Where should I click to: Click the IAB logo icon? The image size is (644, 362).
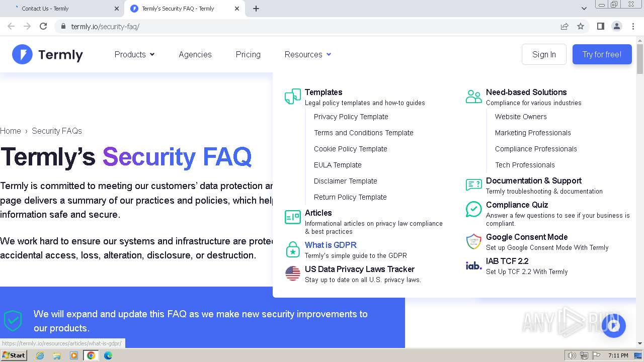pos(474,265)
